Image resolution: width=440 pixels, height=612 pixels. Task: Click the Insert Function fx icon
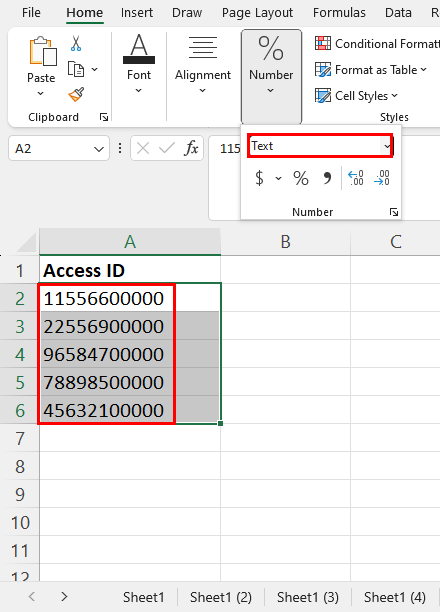pyautogui.click(x=191, y=148)
